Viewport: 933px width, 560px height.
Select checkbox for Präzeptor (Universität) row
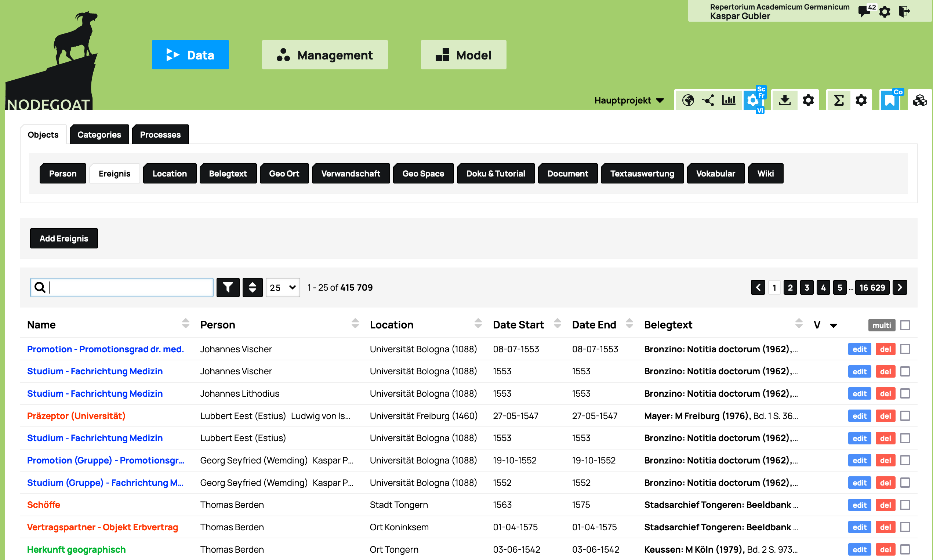pos(905,416)
